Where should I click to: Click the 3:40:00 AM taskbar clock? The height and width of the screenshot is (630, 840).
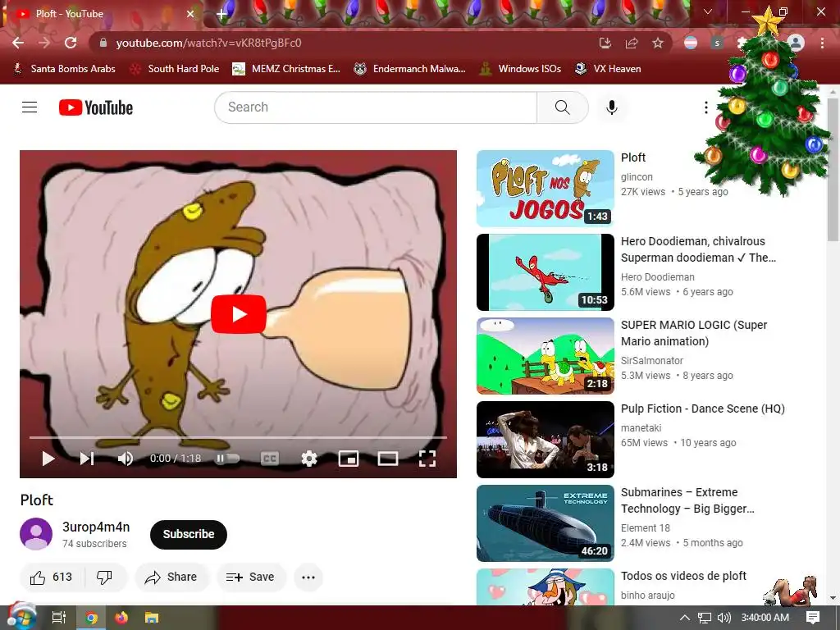coord(765,618)
